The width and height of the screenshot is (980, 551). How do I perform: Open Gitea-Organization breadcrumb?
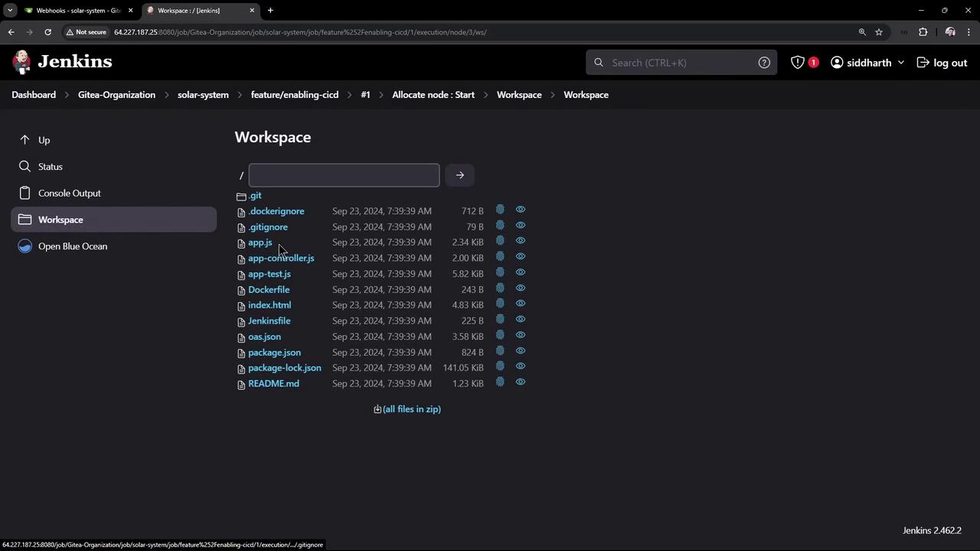(x=116, y=95)
